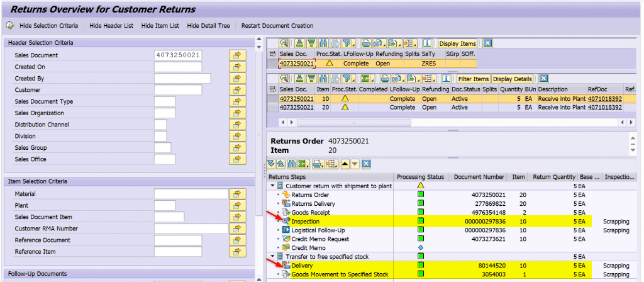Click the down arrow button in detail tree toolbar

[355, 164]
